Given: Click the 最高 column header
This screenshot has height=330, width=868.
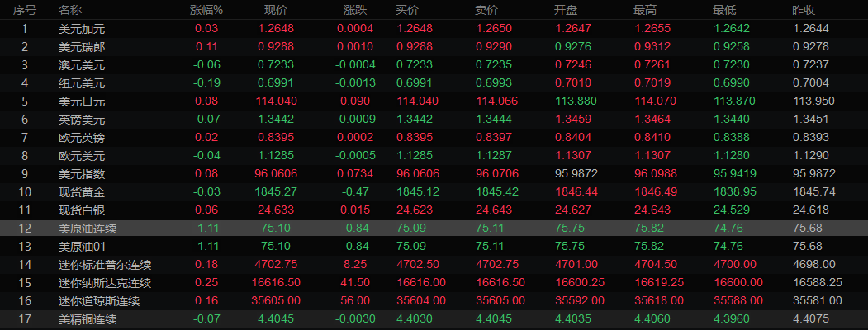Looking at the screenshot, I should pyautogui.click(x=645, y=11).
